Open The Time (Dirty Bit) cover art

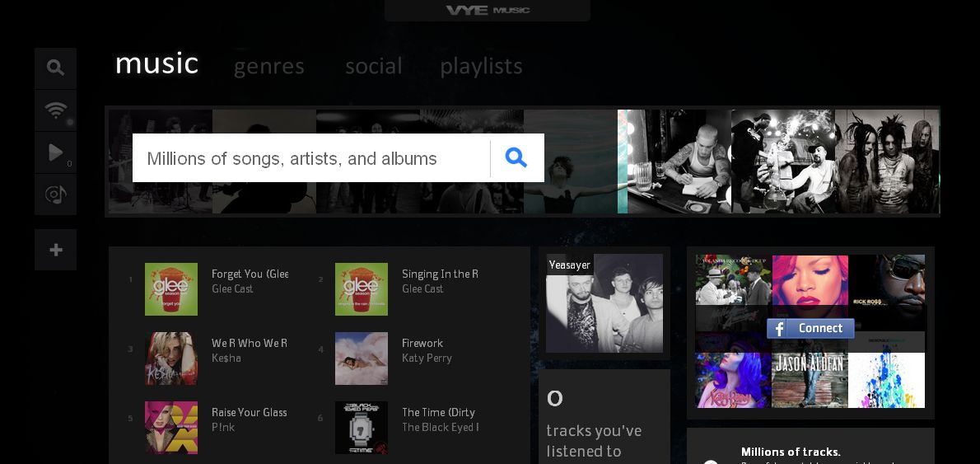pyautogui.click(x=362, y=428)
